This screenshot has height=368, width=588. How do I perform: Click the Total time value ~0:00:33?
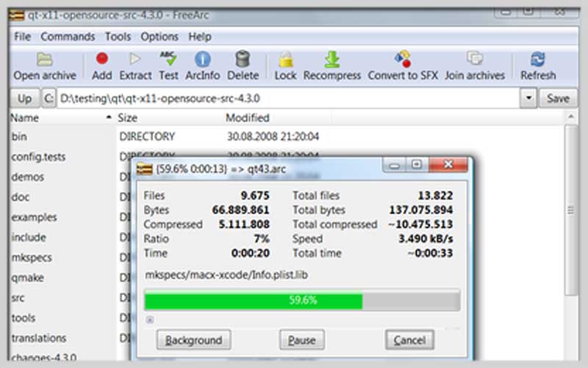tap(430, 253)
